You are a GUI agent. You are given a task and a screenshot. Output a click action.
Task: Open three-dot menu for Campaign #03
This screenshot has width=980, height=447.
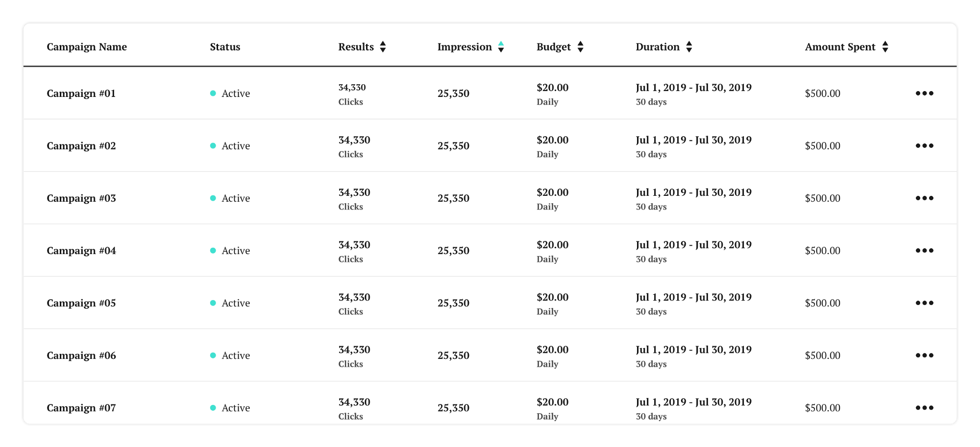tap(924, 198)
